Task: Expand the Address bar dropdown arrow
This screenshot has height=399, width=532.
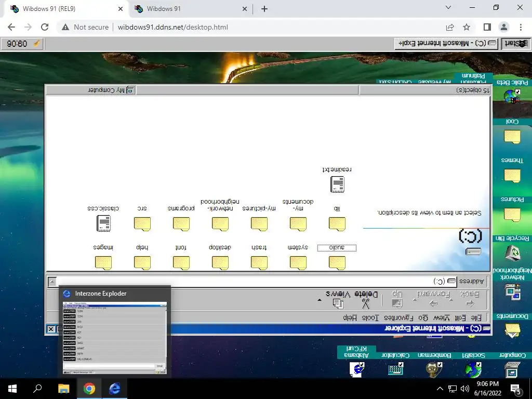Action: [52, 282]
